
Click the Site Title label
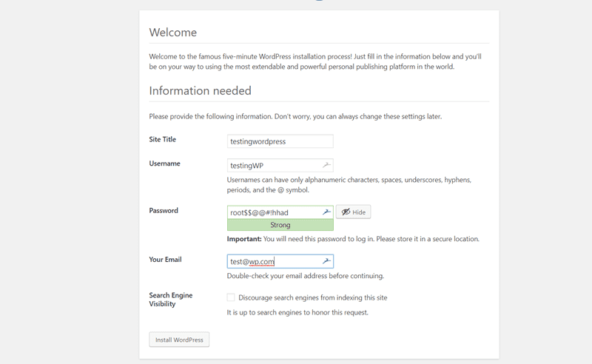point(162,139)
